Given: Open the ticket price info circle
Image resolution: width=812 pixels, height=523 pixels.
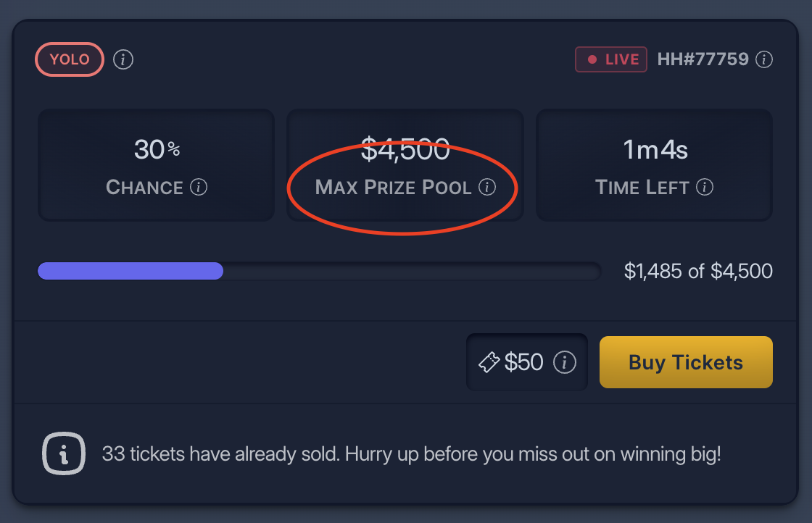Looking at the screenshot, I should point(564,362).
